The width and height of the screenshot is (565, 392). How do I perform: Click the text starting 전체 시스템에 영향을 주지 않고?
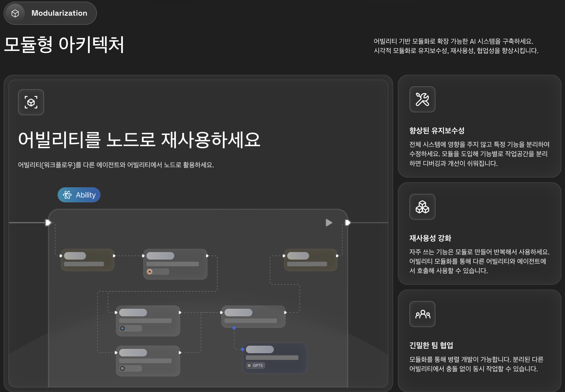coord(479,154)
